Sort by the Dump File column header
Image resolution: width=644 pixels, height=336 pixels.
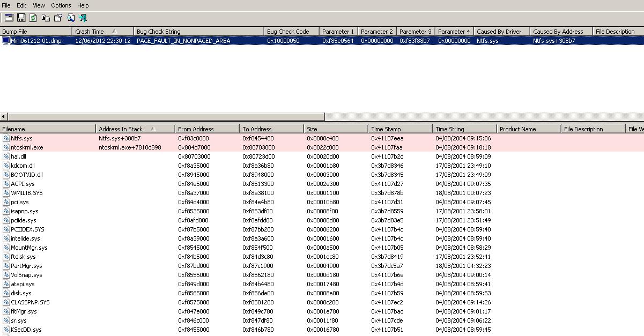pyautogui.click(x=36, y=32)
